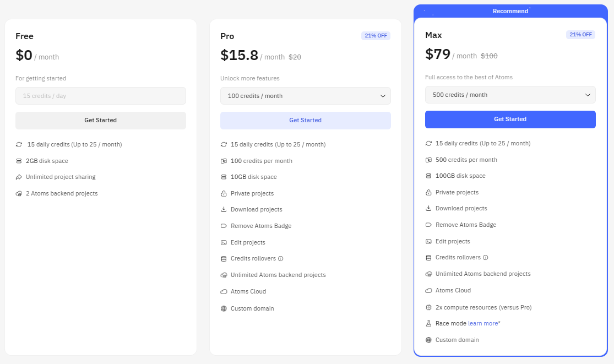Screen dimensions: 614x364
Task: Click Pro plan Private projects lock icon
Action: tap(224, 193)
